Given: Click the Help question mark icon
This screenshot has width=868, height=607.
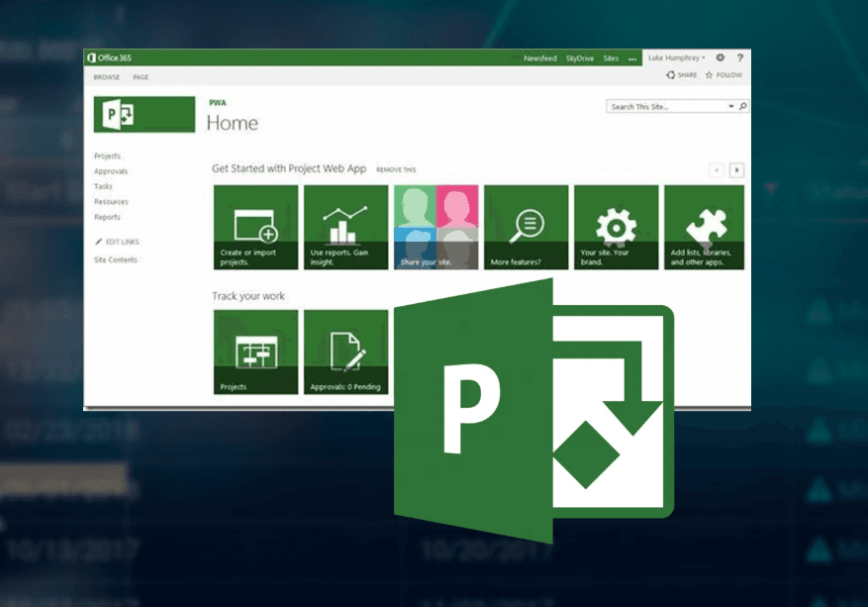Looking at the screenshot, I should coord(740,58).
